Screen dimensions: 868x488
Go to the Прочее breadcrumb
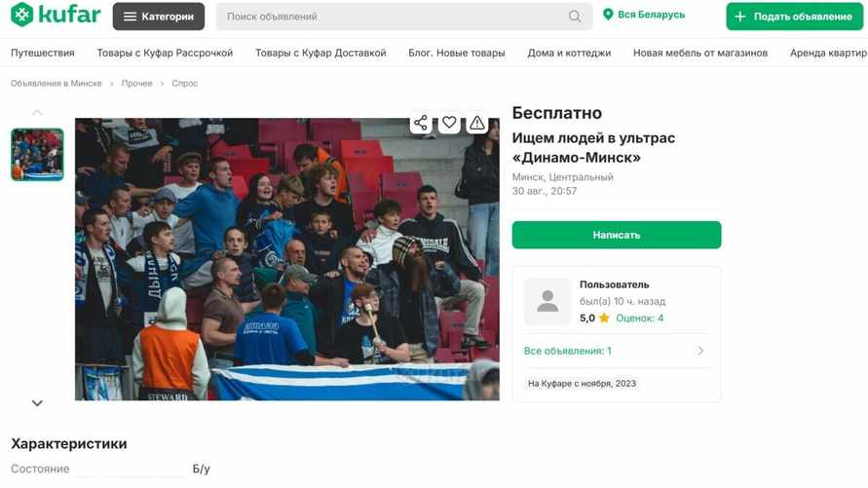point(136,84)
